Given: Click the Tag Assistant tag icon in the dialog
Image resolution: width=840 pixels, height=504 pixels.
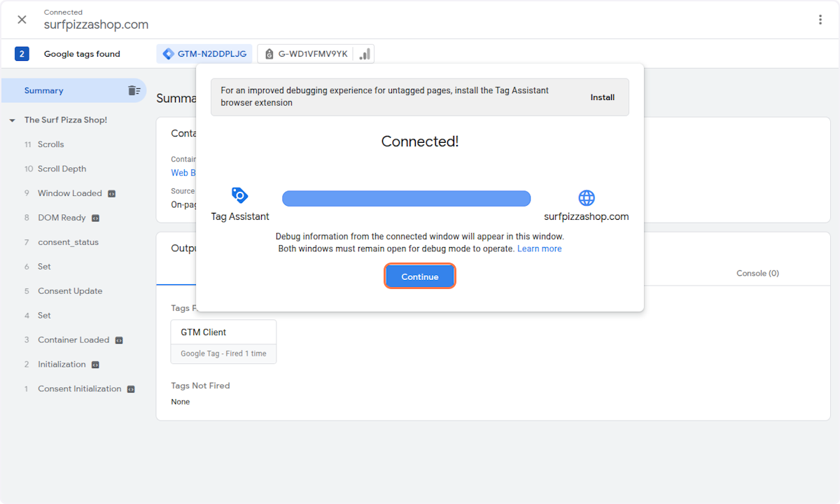Looking at the screenshot, I should click(239, 195).
